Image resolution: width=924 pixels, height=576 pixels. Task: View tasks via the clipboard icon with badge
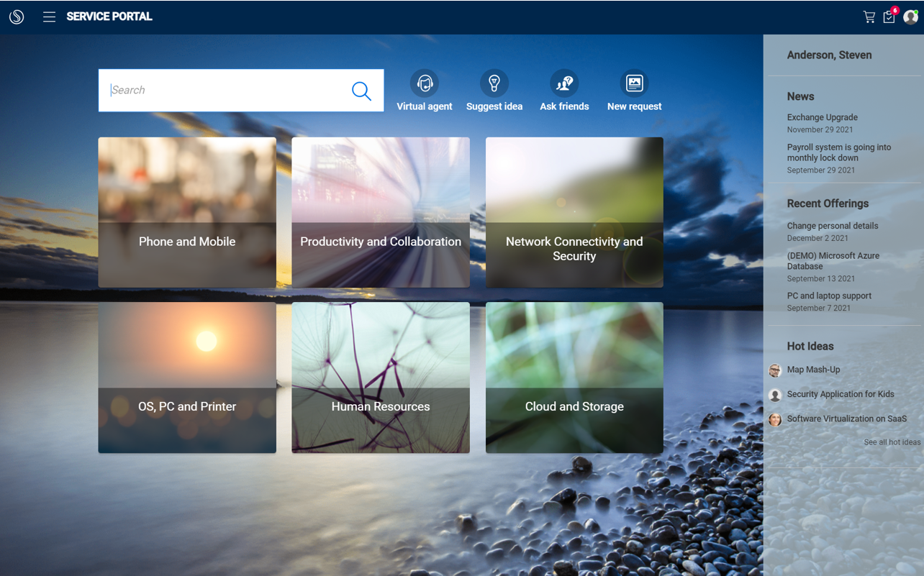[x=889, y=16]
